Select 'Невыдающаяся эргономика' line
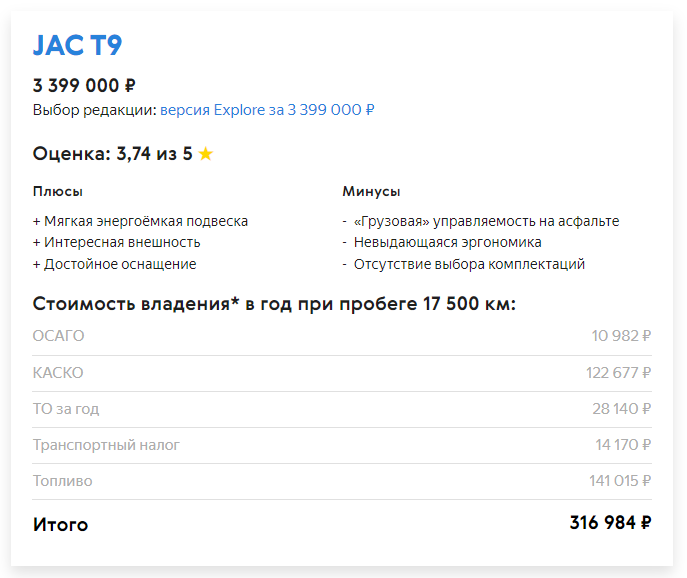This screenshot has height=578, width=687. click(x=442, y=242)
